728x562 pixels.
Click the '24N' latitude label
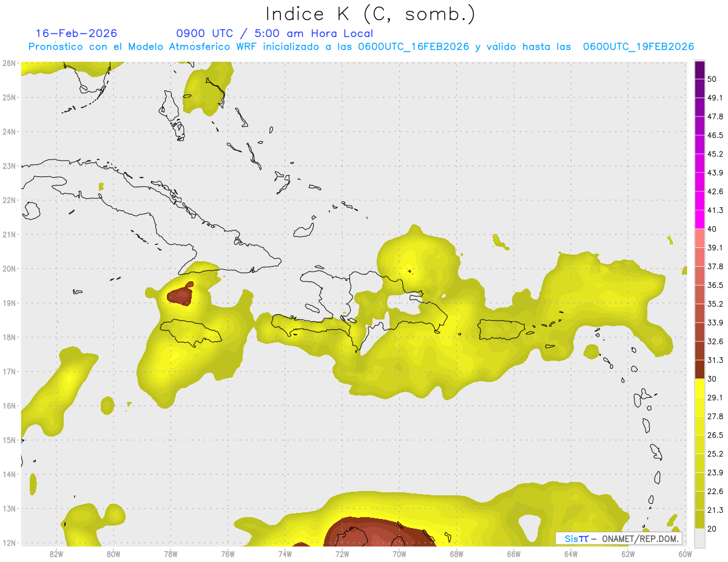pos(9,132)
